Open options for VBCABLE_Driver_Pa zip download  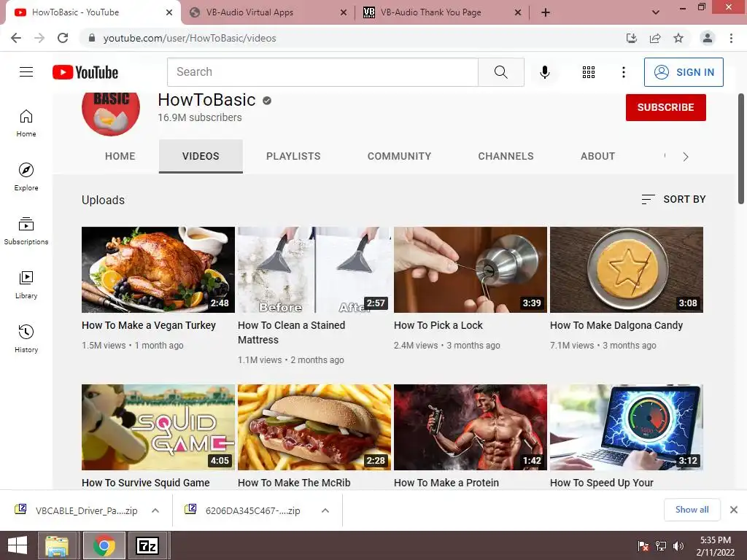click(155, 510)
